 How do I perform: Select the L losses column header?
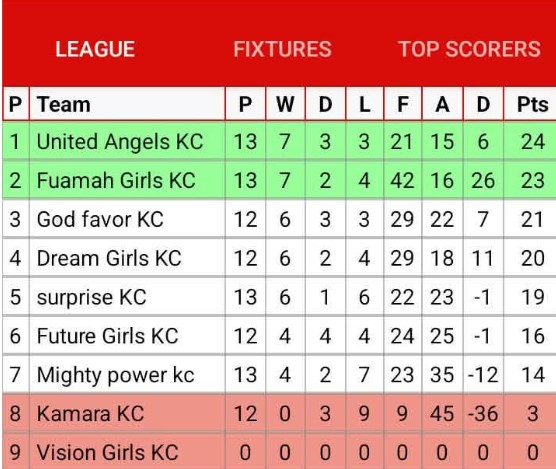point(364,104)
